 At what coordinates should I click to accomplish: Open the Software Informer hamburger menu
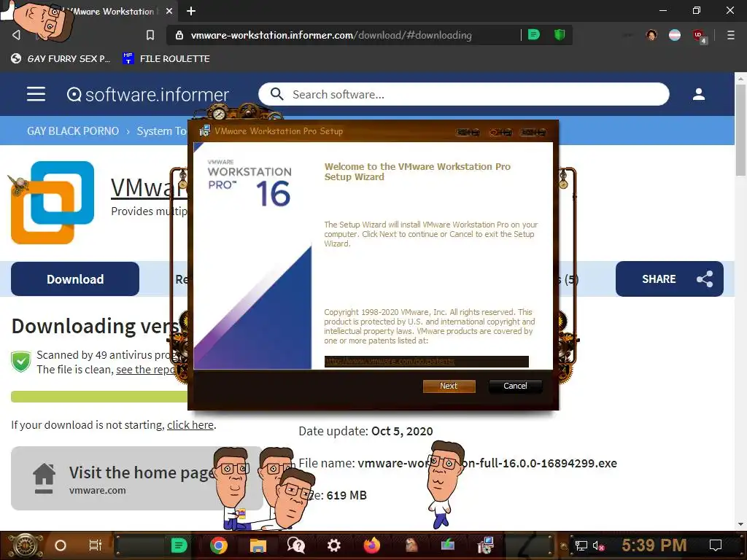coord(36,94)
